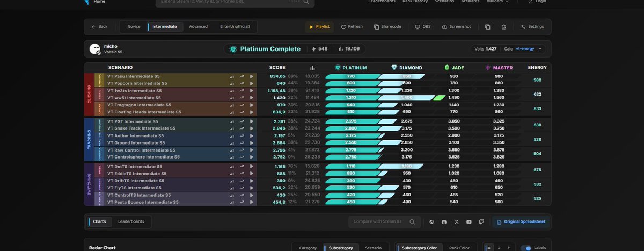Open the Twitch social icon
The height and width of the screenshot is (251, 644).
point(481,221)
